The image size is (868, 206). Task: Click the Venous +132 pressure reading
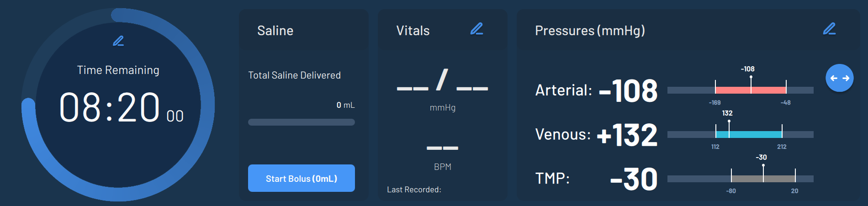627,135
